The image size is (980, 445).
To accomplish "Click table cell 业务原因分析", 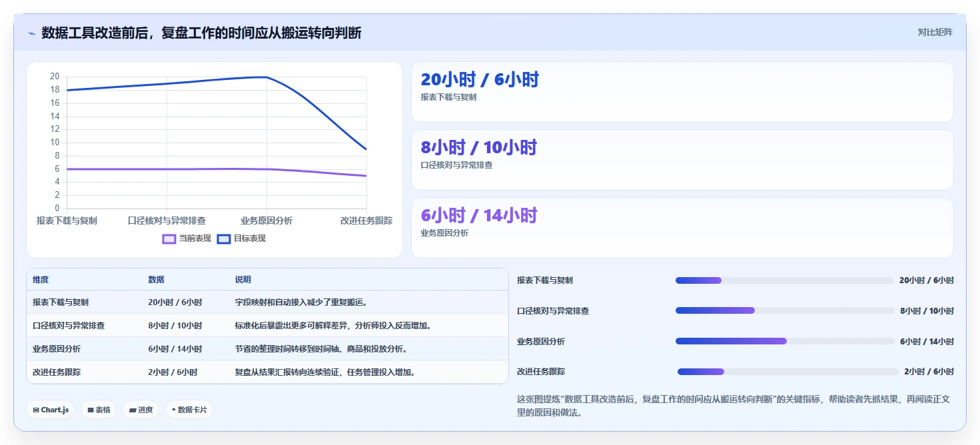I will [57, 349].
